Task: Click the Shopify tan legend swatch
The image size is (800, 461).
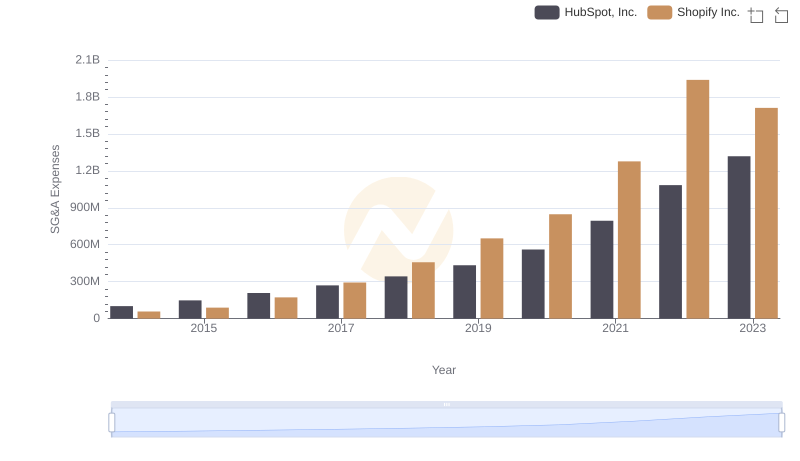Action: (x=660, y=12)
